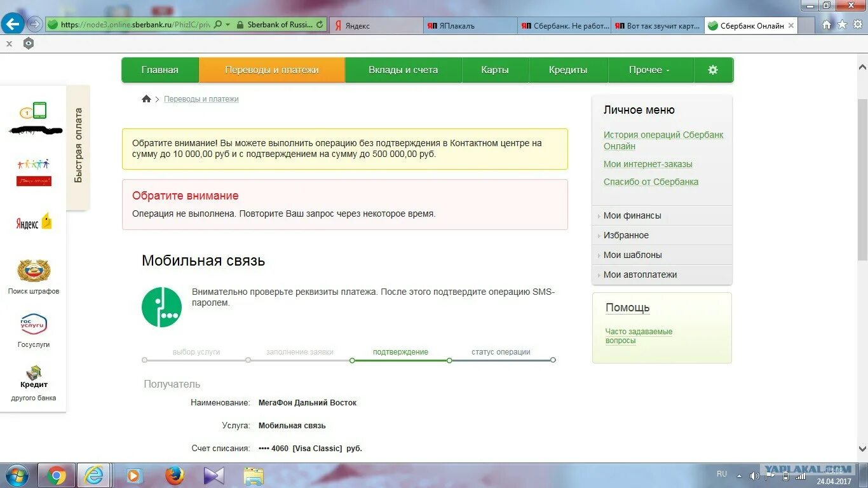Collapse the Быстрая оплата side tab
Screen dimensions: 868x488
pos(78,146)
